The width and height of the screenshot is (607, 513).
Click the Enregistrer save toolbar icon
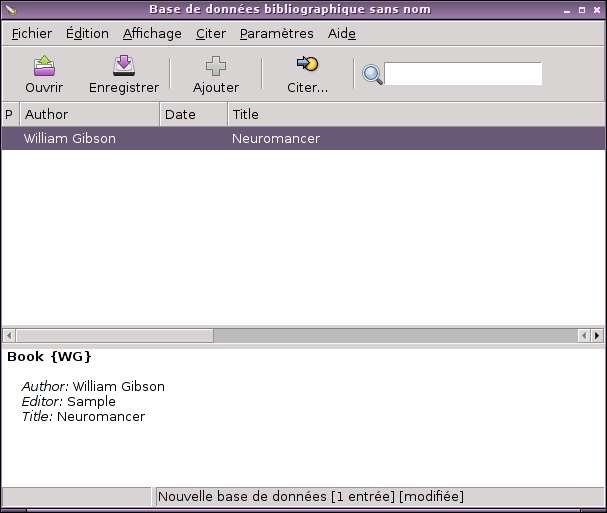tap(124, 66)
